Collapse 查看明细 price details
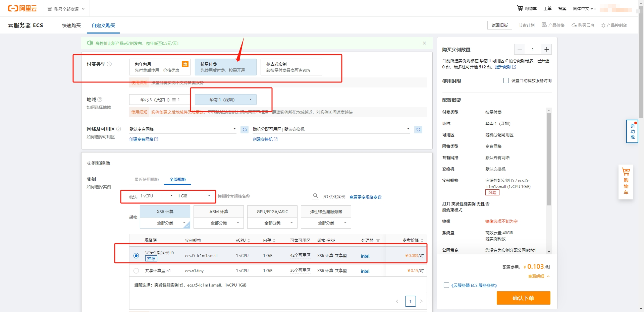Image resolution: width=644 pixels, height=312 pixels. [x=539, y=276]
